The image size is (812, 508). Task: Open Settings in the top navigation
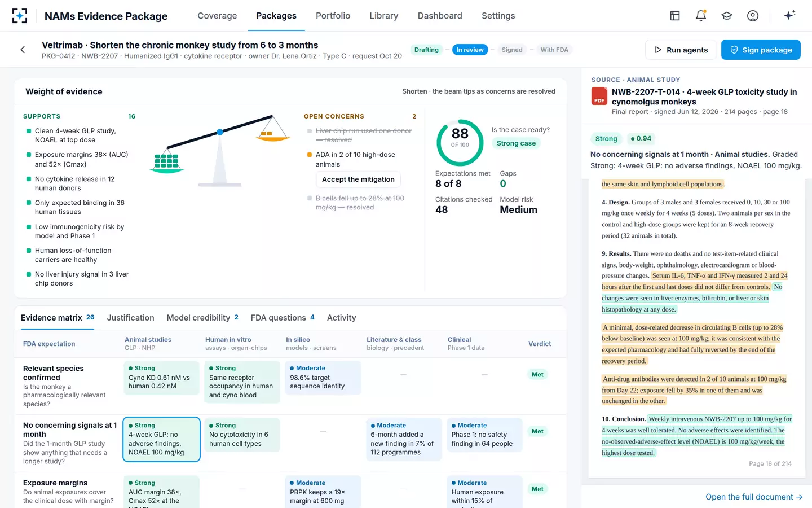498,16
